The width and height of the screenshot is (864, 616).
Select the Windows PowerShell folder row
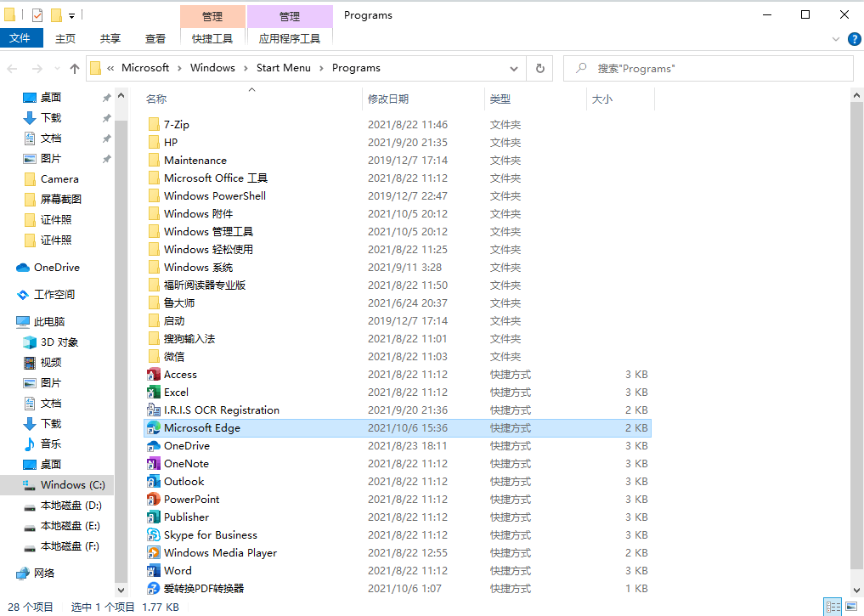tap(398, 196)
